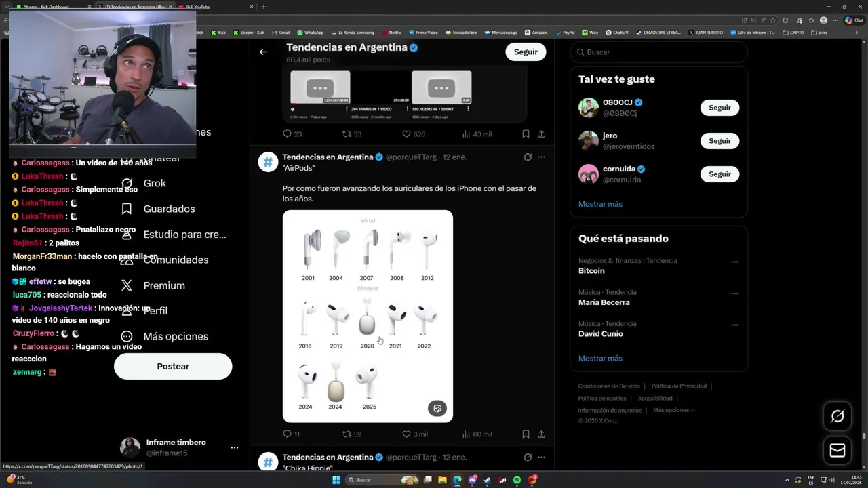Viewport: 868px width, 488px height.
Task: Open the AirPods evolution image
Action: tap(368, 316)
